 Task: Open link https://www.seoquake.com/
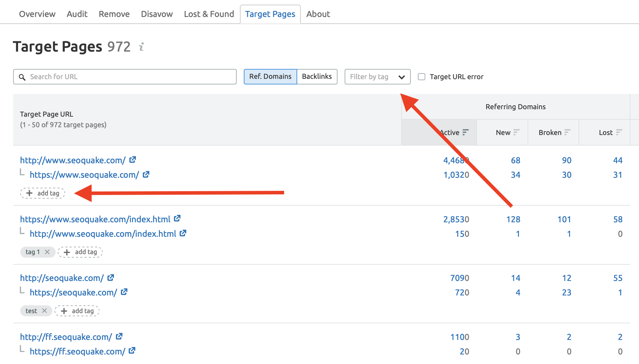click(84, 175)
